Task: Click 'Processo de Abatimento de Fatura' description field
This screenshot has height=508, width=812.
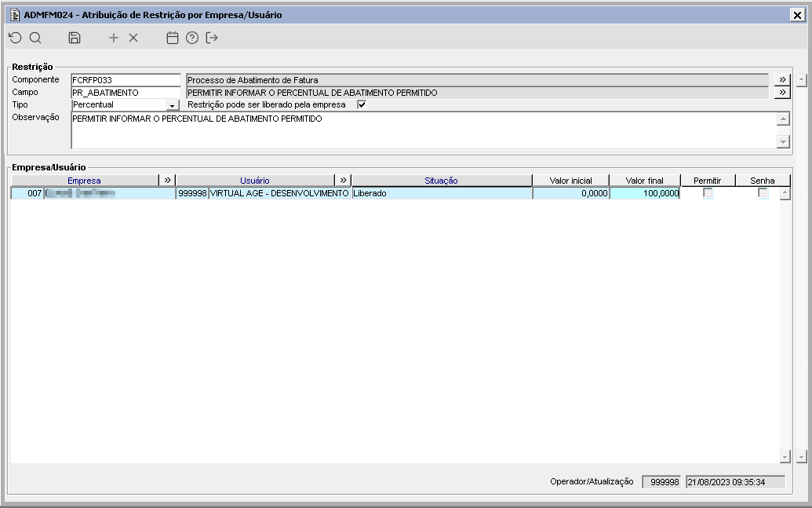Action: coord(477,80)
